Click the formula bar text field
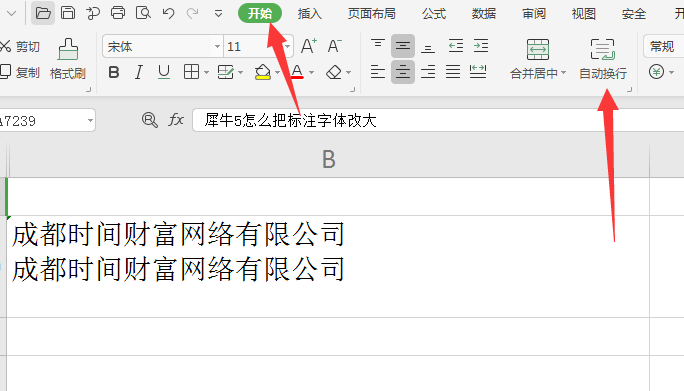Viewport: 684px width, 391px height. click(438, 120)
